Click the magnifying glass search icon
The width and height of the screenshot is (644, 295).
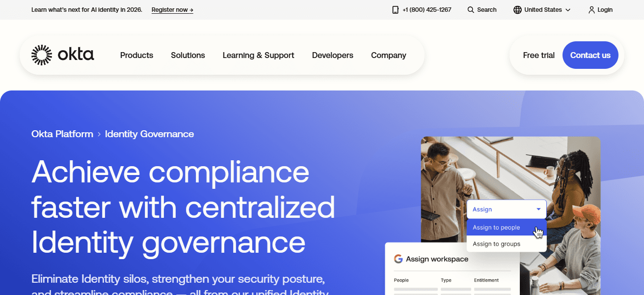tap(471, 10)
